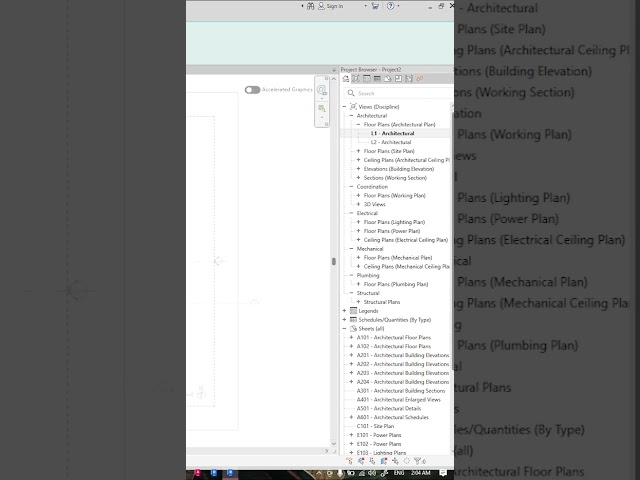Viewport: 640px width, 480px height.
Task: Open zoom options dropdown on navigation bar
Action: tap(322, 99)
